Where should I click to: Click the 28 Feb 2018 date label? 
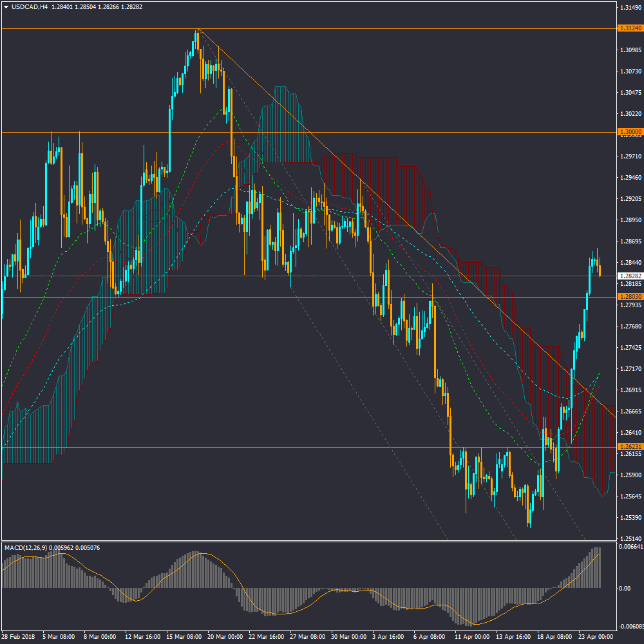click(x=18, y=636)
